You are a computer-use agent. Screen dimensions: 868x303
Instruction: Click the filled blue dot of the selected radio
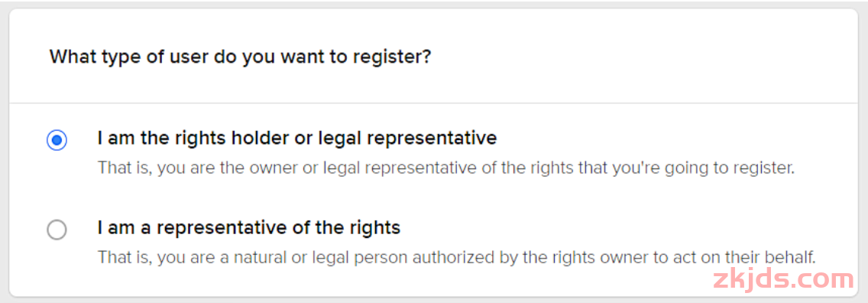pos(57,140)
